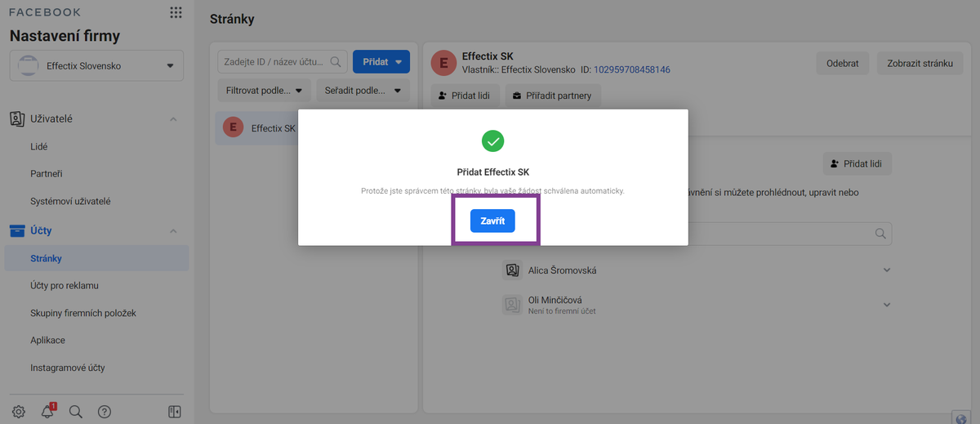Open the Přidat dropdown button
Screen dimensions: 980x424
click(x=381, y=62)
